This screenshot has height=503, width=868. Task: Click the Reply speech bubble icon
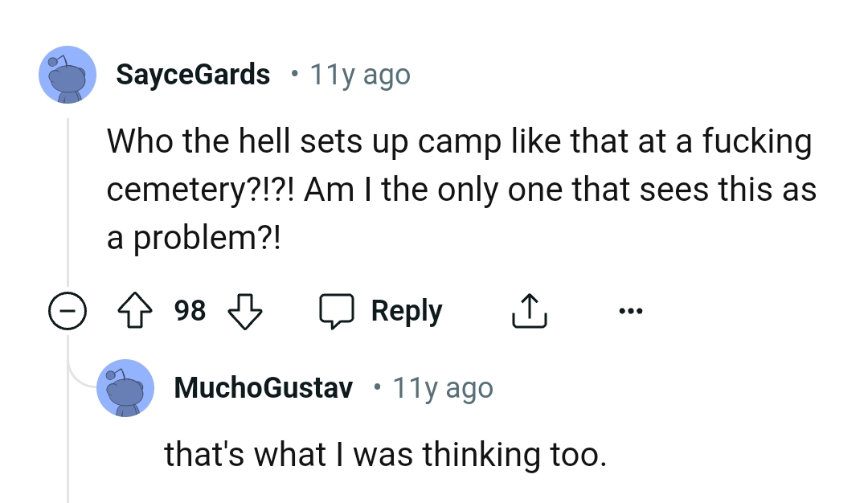point(338,310)
